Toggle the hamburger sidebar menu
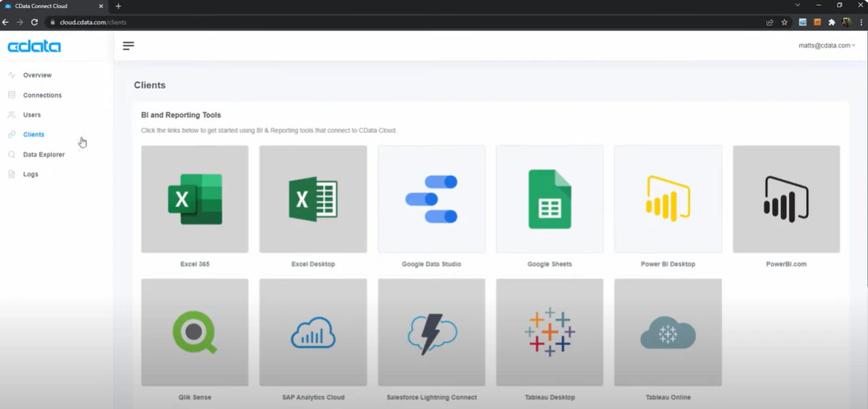The width and height of the screenshot is (868, 409). coord(128,46)
